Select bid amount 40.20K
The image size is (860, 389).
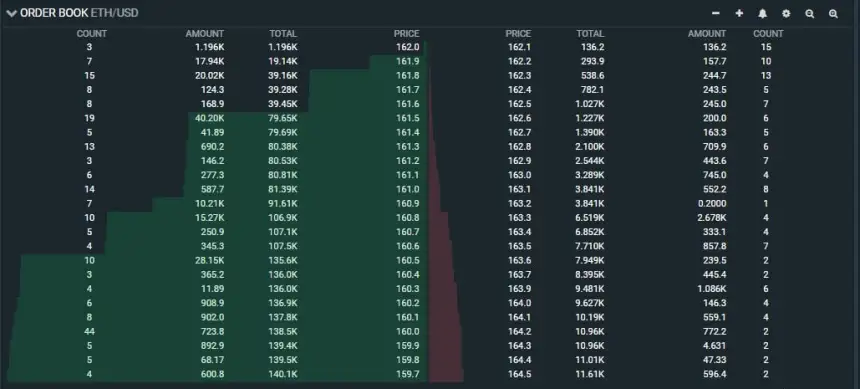tap(210, 118)
